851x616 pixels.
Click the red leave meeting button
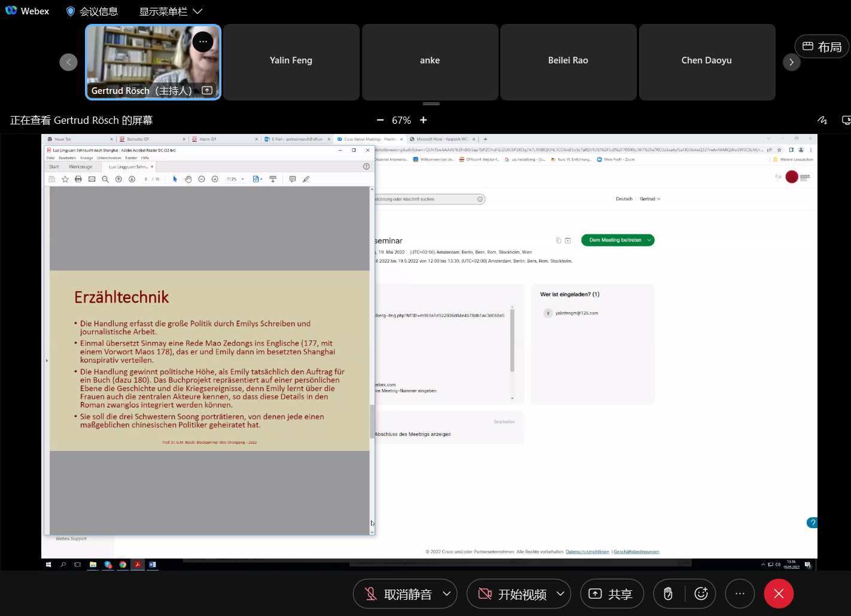pyautogui.click(x=779, y=594)
